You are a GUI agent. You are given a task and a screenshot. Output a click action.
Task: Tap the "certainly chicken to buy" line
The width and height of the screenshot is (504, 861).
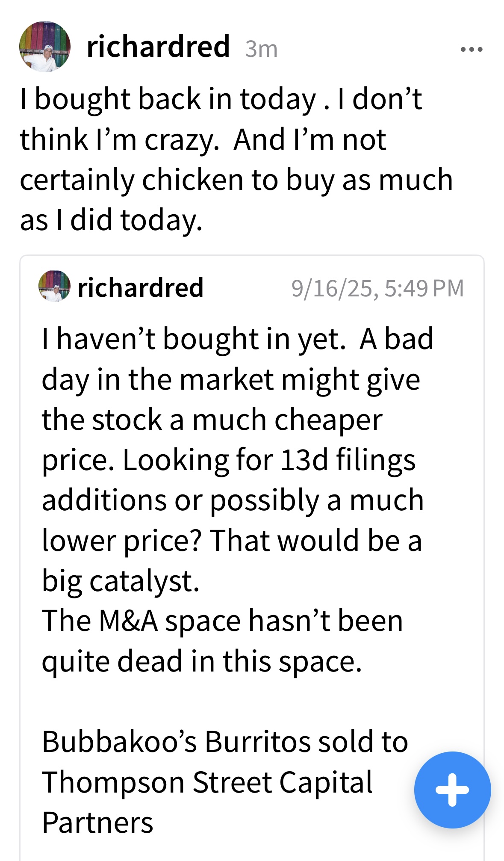click(x=236, y=180)
